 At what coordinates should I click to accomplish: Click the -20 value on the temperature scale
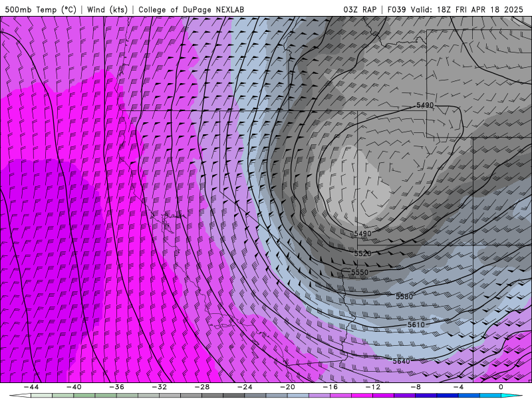point(287,387)
